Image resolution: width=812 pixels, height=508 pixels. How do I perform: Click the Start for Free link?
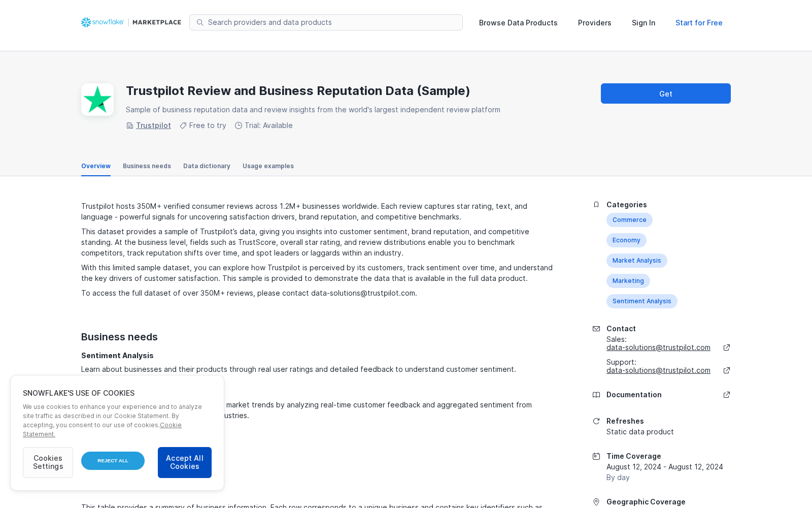point(699,23)
